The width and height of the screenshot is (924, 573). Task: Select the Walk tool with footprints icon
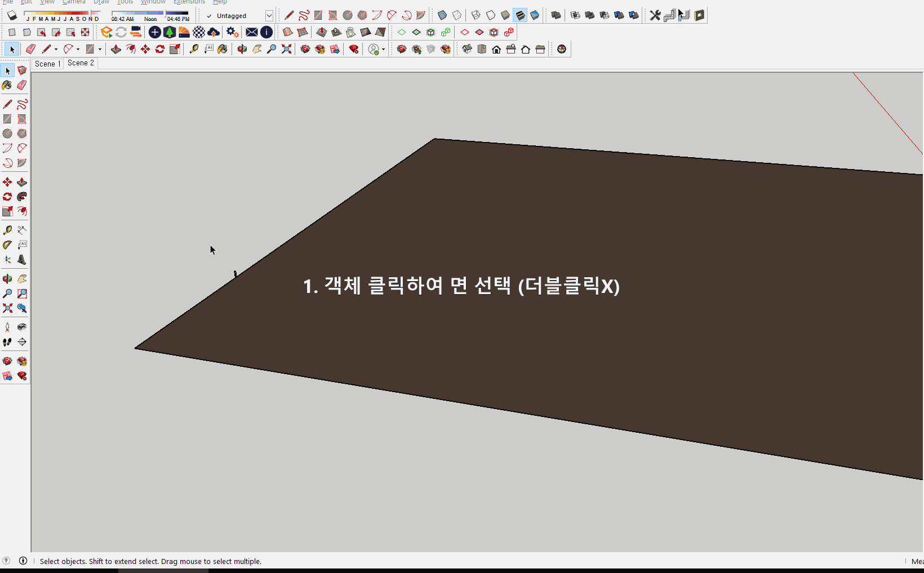click(8, 342)
